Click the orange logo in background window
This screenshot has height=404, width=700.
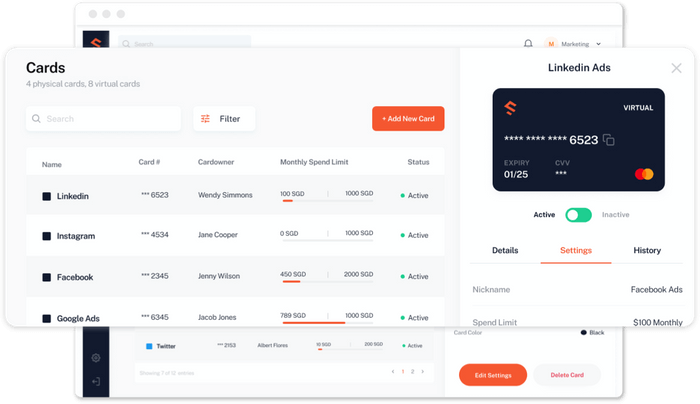coord(96,41)
